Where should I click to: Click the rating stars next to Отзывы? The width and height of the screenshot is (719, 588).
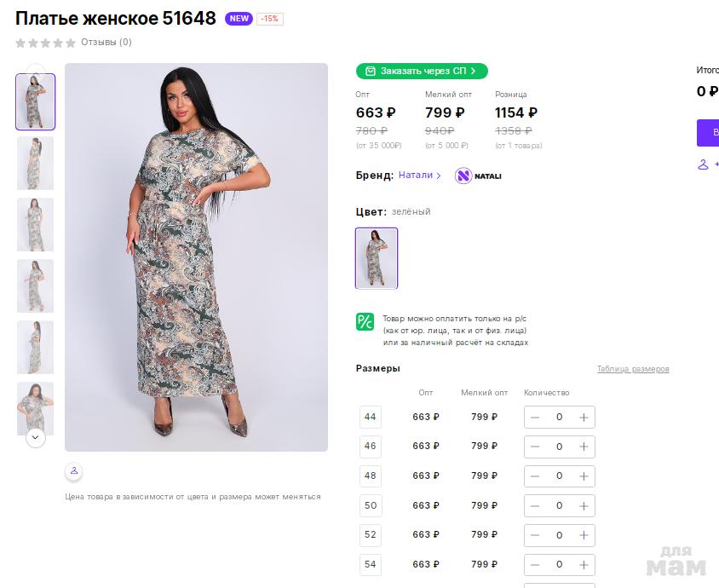click(45, 43)
